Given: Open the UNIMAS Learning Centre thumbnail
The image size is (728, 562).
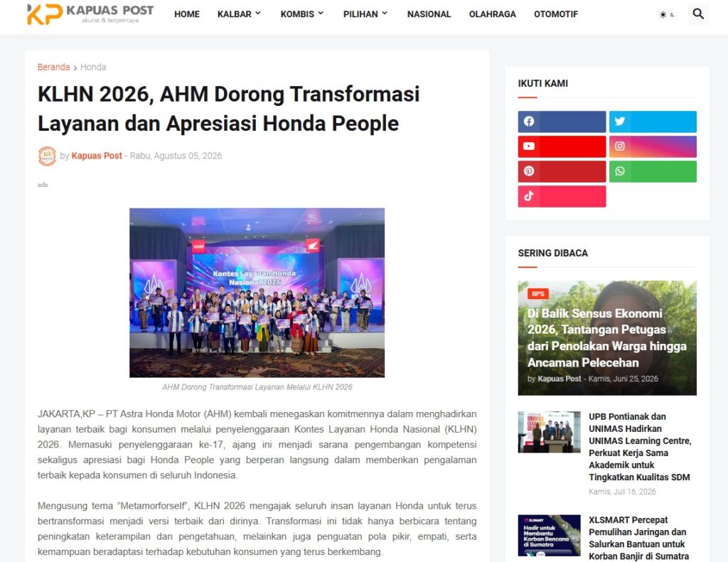Looking at the screenshot, I should click(550, 432).
